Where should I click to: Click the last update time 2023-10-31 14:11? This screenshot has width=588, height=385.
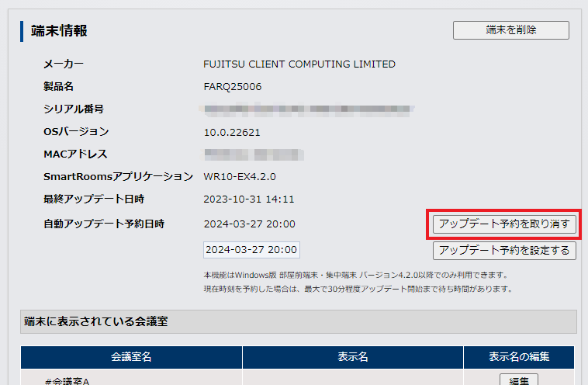pyautogui.click(x=249, y=199)
